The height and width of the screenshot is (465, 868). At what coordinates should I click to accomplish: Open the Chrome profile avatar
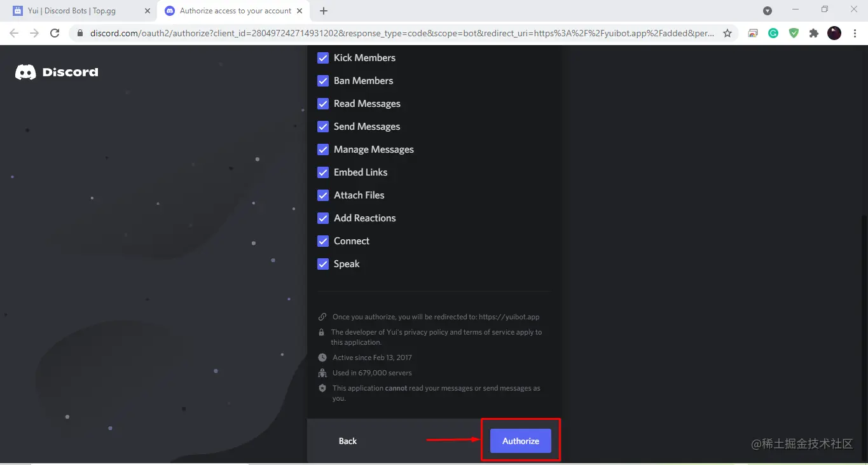point(834,33)
